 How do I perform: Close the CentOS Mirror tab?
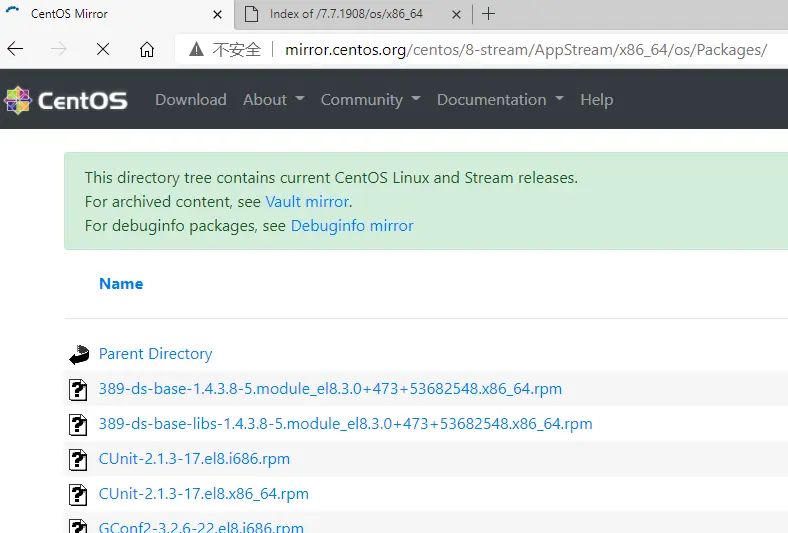217,15
